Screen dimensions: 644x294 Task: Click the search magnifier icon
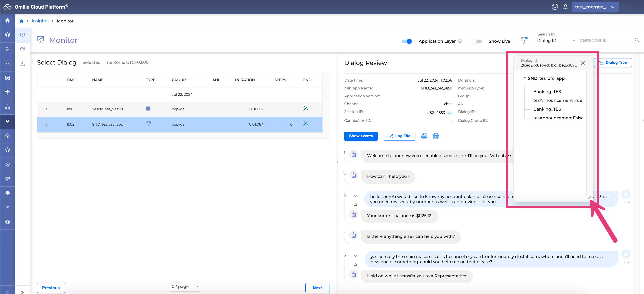(x=637, y=40)
